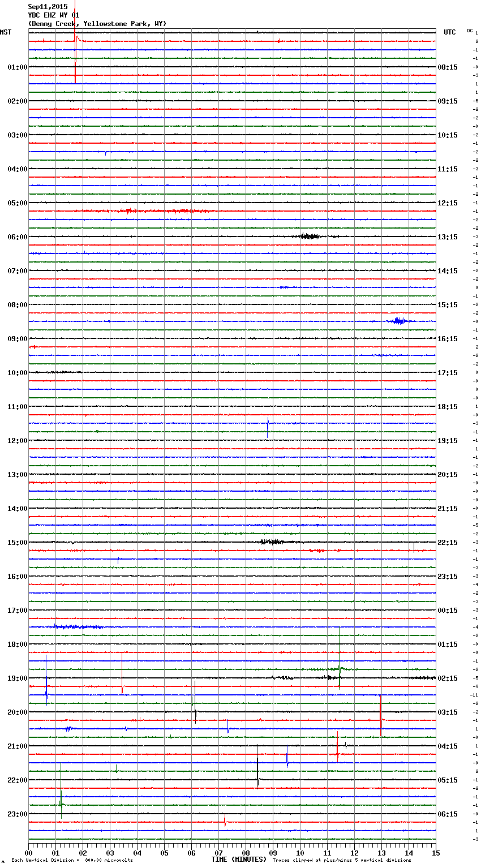
Task: Click the Traces clipped footer note
Action: (x=342, y=860)
